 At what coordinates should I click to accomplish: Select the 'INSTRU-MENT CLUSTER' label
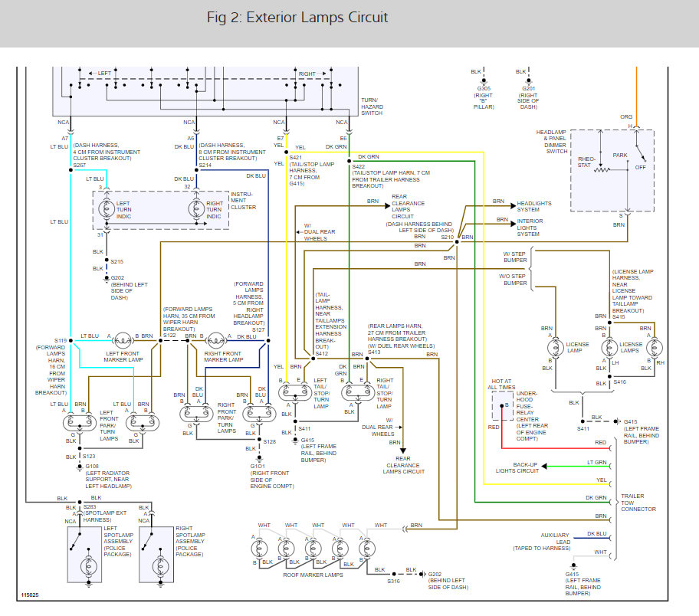pos(244,201)
